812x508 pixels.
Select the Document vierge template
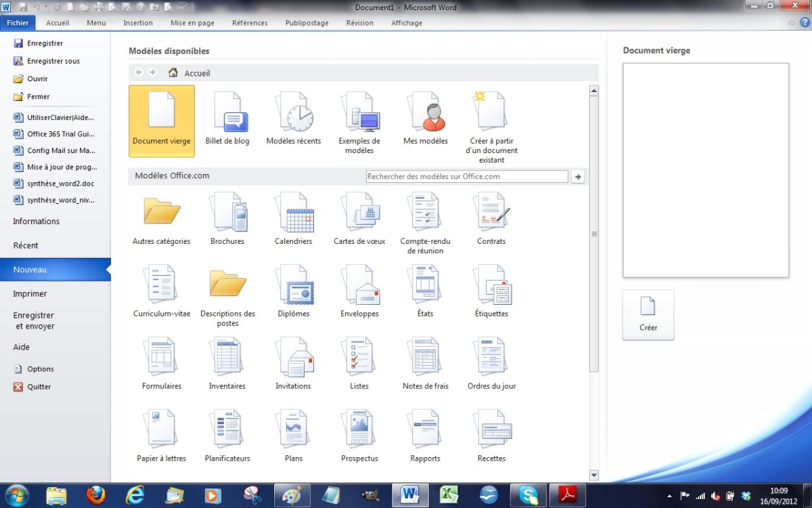click(x=162, y=121)
